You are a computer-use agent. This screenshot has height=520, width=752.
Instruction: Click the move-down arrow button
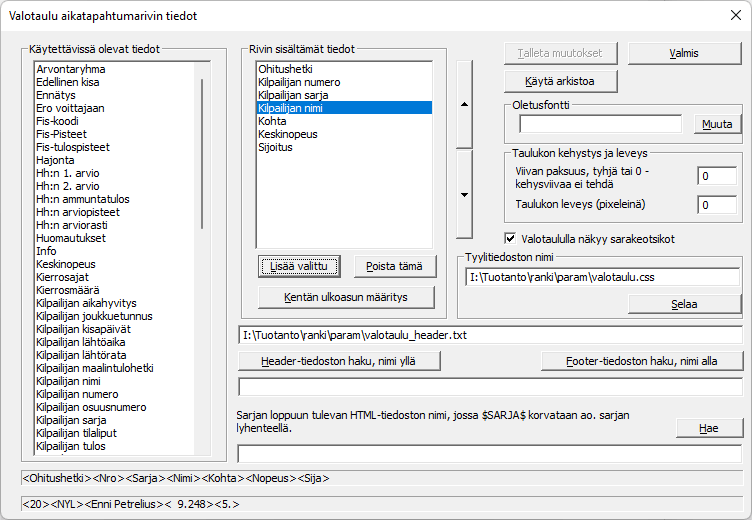coord(463,194)
